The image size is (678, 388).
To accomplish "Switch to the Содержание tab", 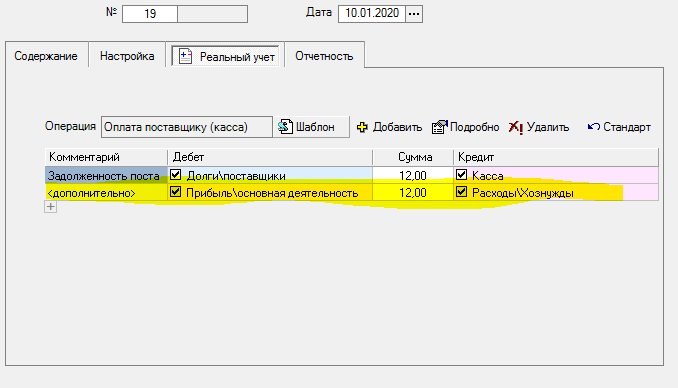I will tap(46, 56).
